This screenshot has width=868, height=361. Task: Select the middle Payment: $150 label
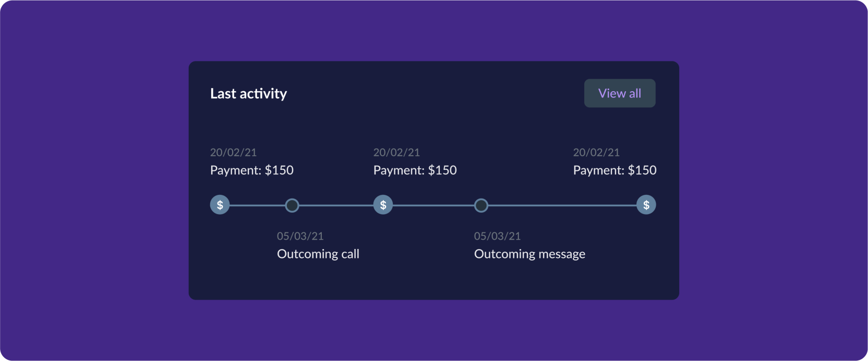tap(415, 170)
